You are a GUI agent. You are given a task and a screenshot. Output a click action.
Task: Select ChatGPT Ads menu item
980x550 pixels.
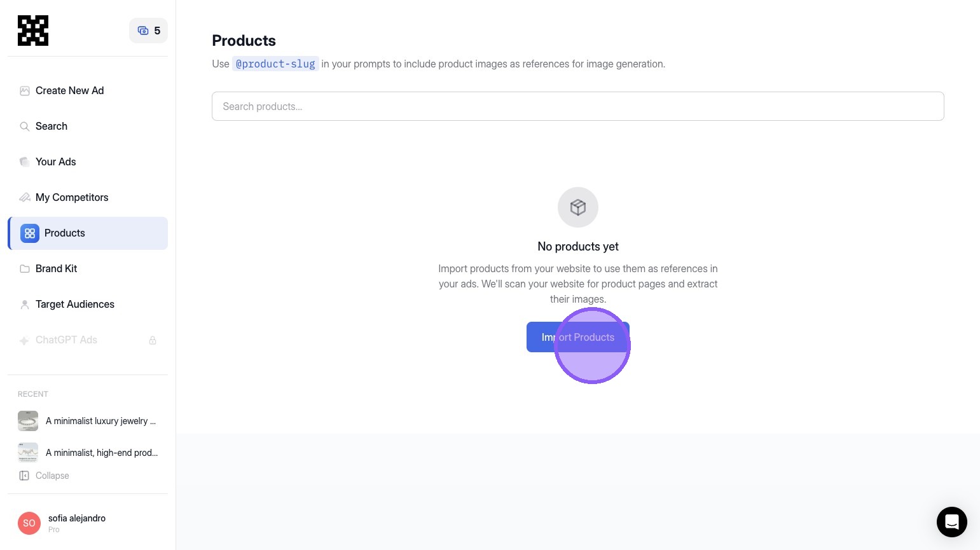66,340
